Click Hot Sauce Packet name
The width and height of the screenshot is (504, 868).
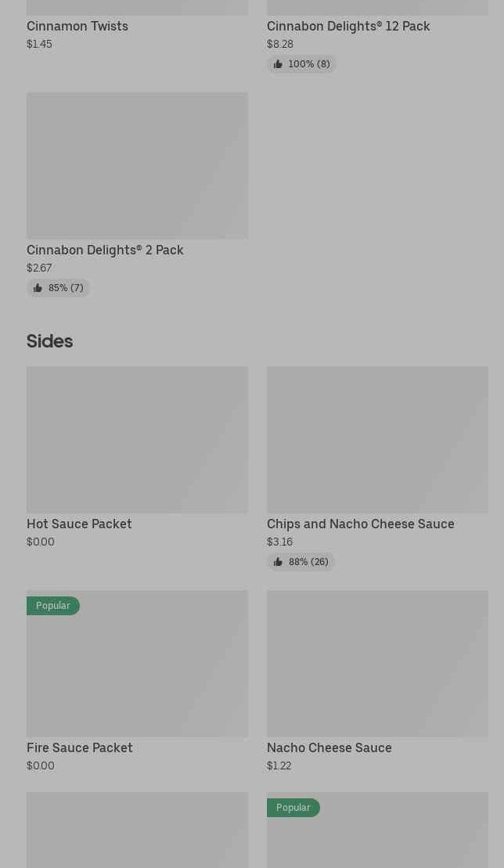(79, 524)
